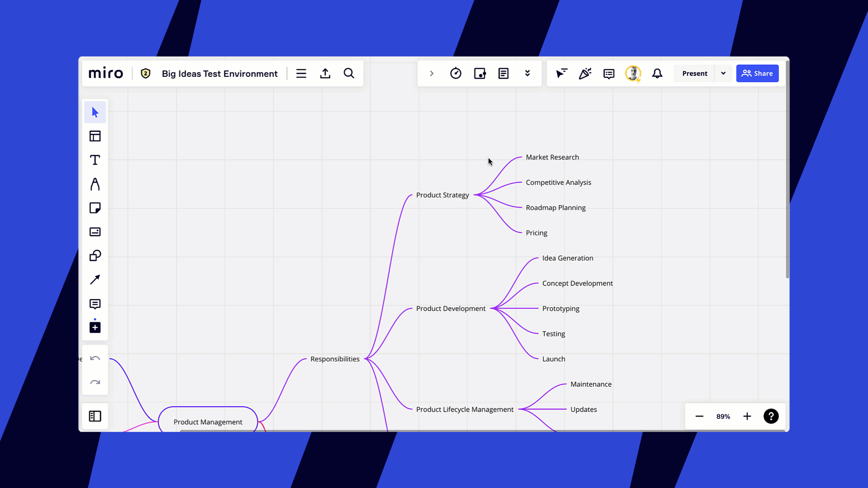
Task: Open the main hamburger menu
Action: (x=301, y=73)
